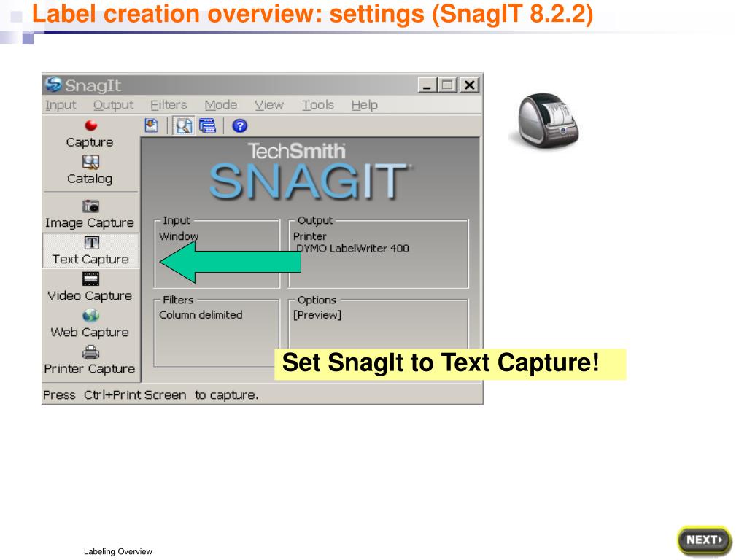Open the Tools menu
Viewport: 747px width, 560px height.
[318, 105]
